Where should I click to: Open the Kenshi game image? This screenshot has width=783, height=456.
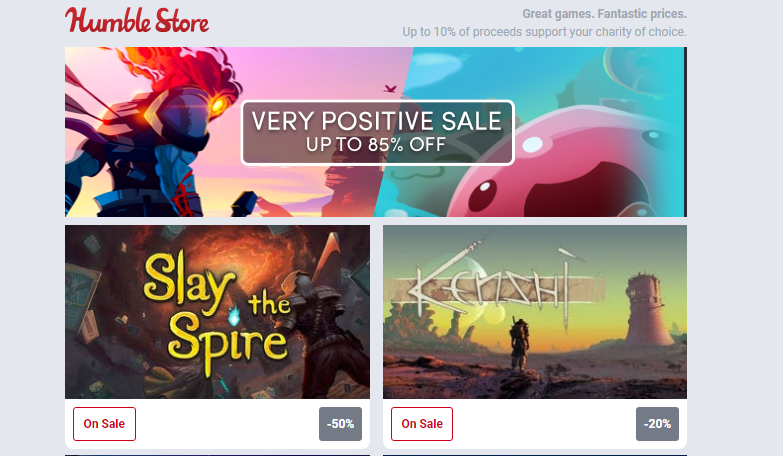tap(535, 312)
